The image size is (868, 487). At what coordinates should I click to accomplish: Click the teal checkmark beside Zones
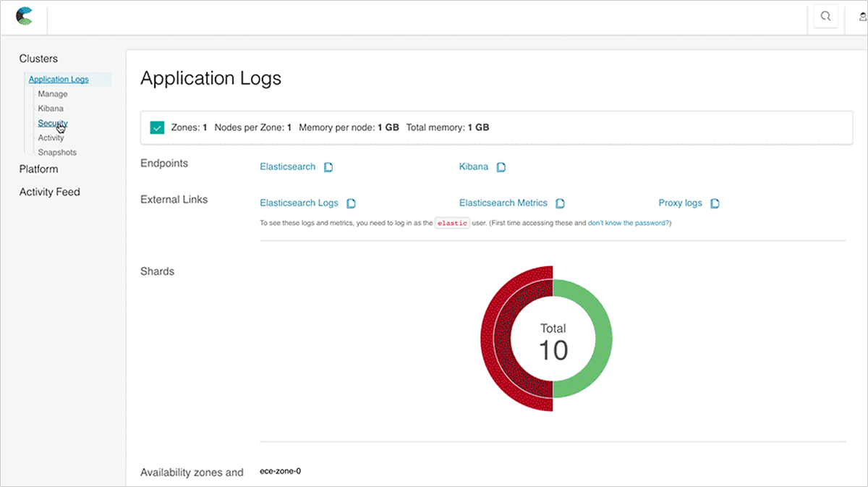pyautogui.click(x=157, y=127)
